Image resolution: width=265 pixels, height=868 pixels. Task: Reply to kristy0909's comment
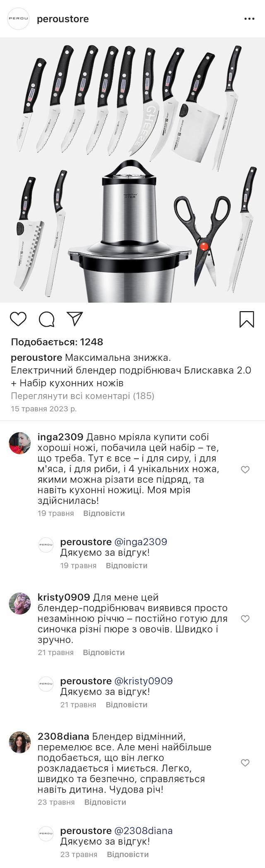(x=104, y=652)
